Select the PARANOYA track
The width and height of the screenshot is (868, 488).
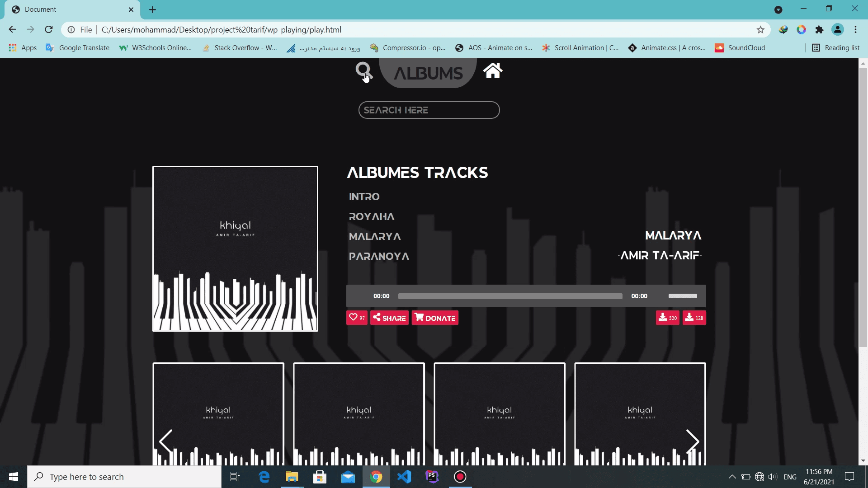[378, 256]
